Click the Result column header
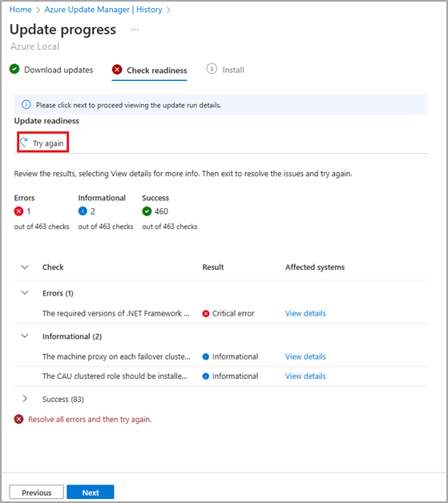448x503 pixels. point(212,268)
